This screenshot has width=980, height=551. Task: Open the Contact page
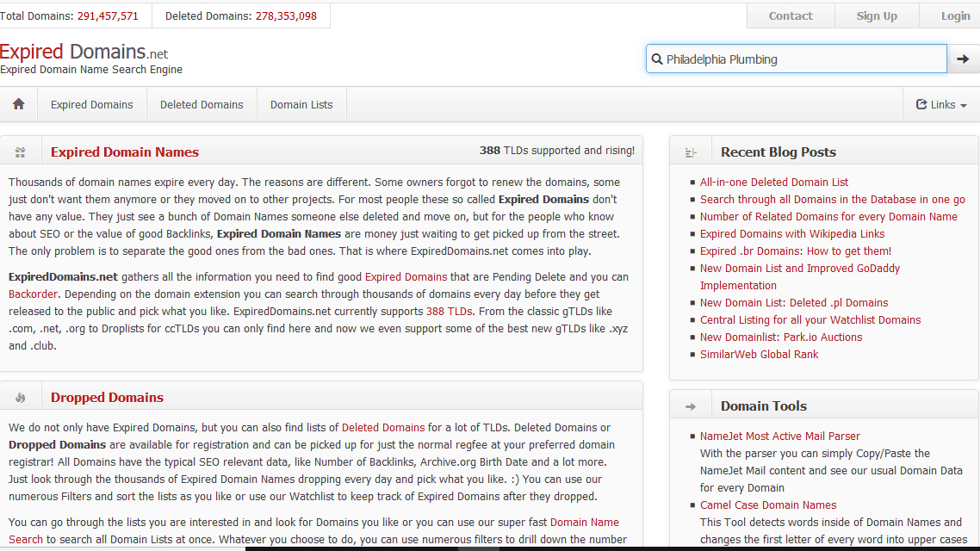click(x=791, y=16)
